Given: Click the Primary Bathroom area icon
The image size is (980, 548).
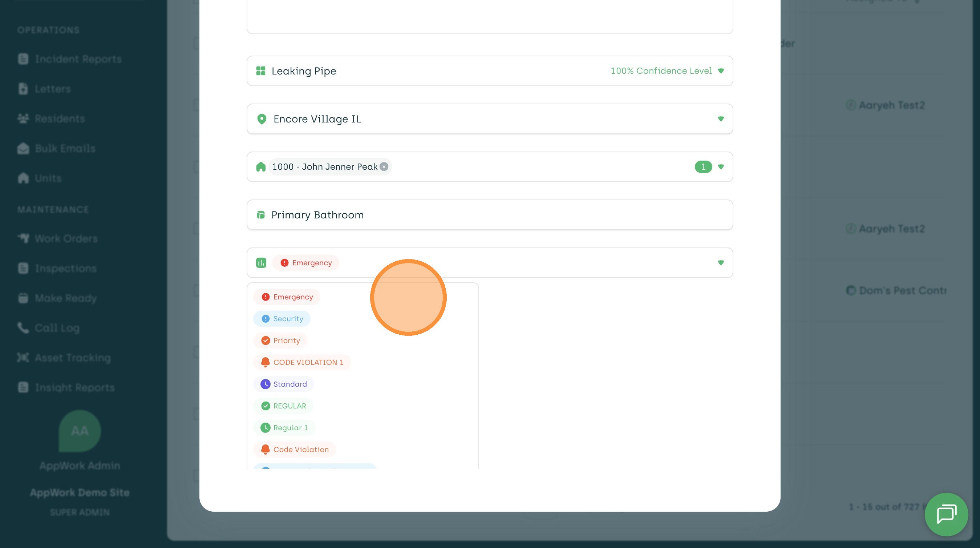Looking at the screenshot, I should pyautogui.click(x=260, y=215).
